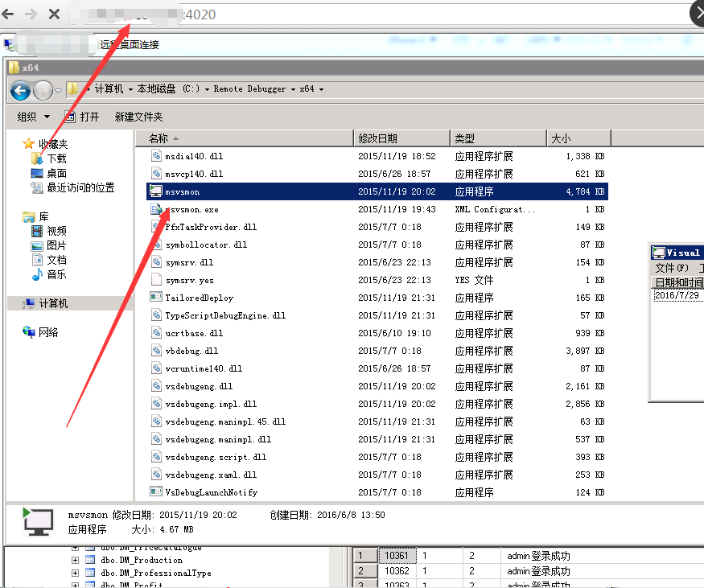The image size is (704, 588).
Task: Select vsdebugeng.manimpl.dll file icon
Action: [x=156, y=439]
